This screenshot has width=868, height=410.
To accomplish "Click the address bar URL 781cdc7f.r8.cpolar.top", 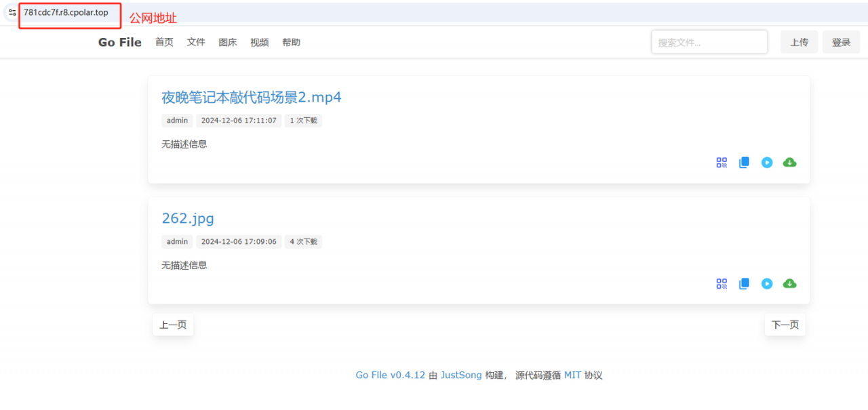I will pos(66,13).
